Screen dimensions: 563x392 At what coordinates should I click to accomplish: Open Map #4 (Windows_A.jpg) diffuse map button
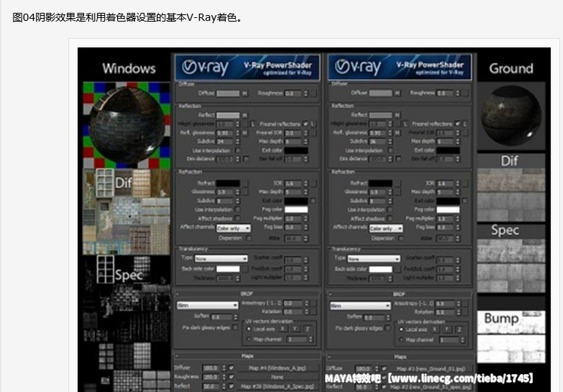[277, 368]
